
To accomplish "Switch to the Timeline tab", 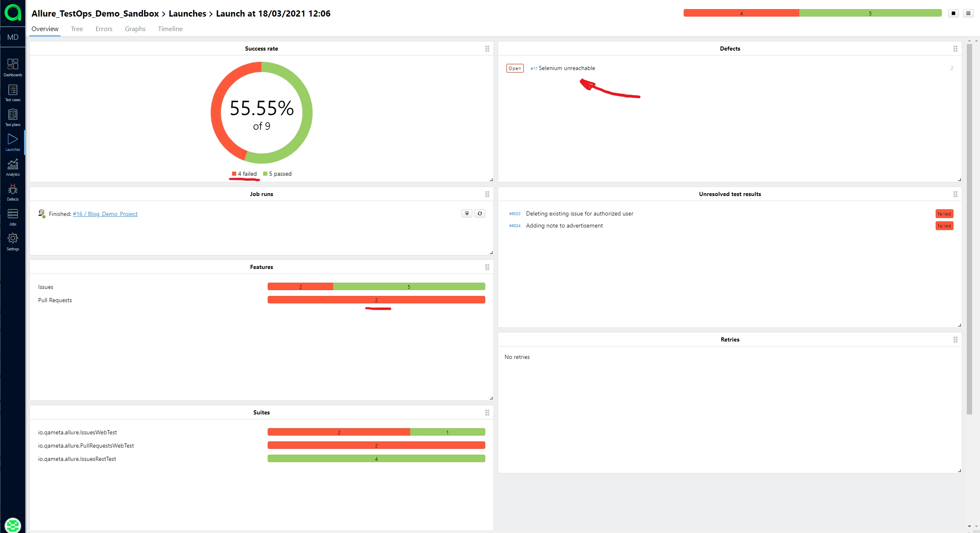I will [170, 29].
